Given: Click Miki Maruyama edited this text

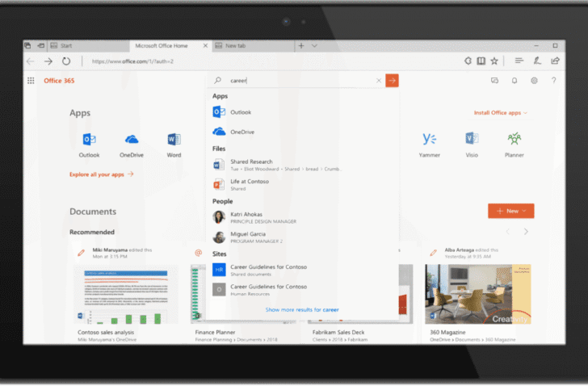Looking at the screenshot, I should click(122, 250).
